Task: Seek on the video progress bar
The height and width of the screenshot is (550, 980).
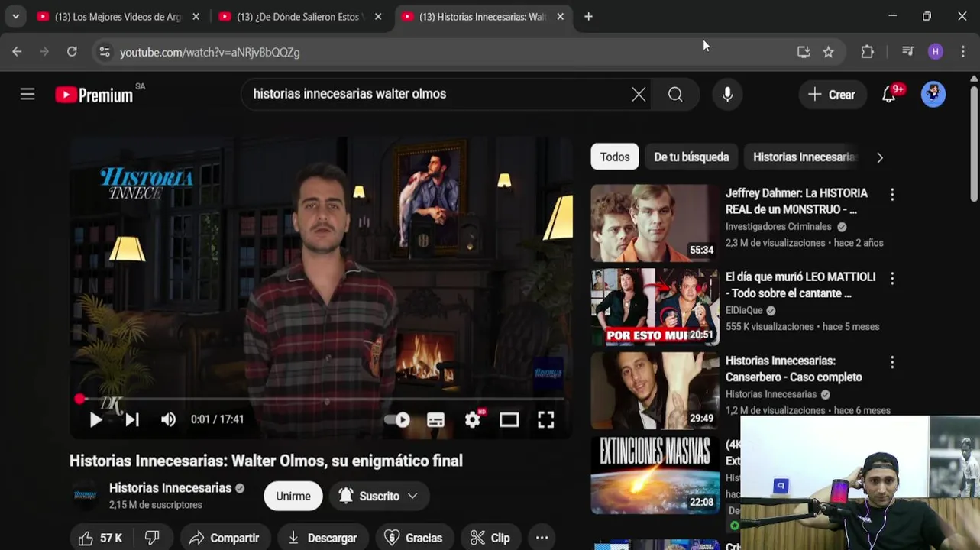Action: [x=321, y=399]
